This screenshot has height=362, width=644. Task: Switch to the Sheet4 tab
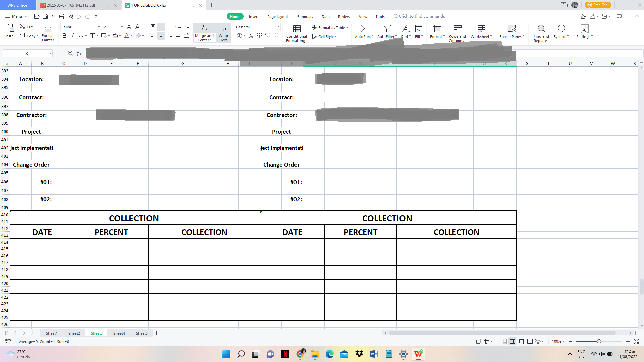coord(119,333)
